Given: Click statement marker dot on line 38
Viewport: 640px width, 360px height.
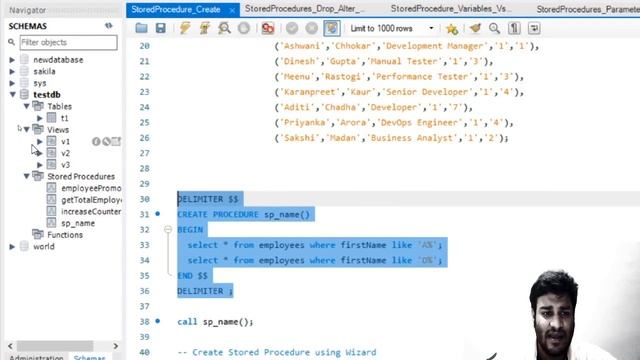Looking at the screenshot, I should coord(158,321).
